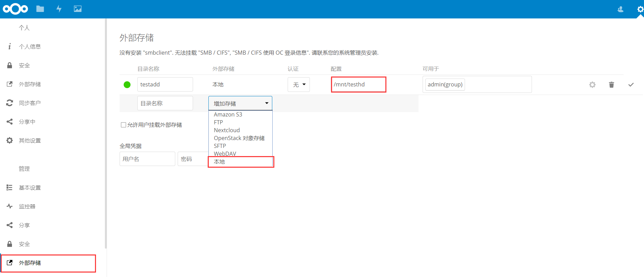Click the empty 目录名称 input

click(165, 103)
